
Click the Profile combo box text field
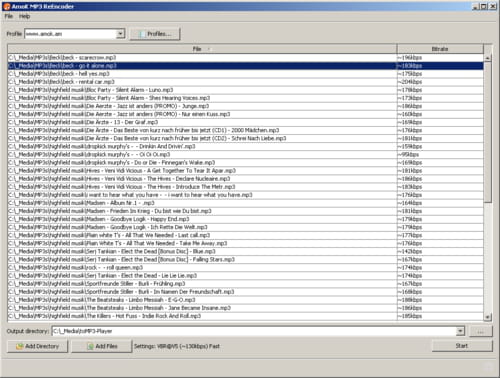point(71,34)
